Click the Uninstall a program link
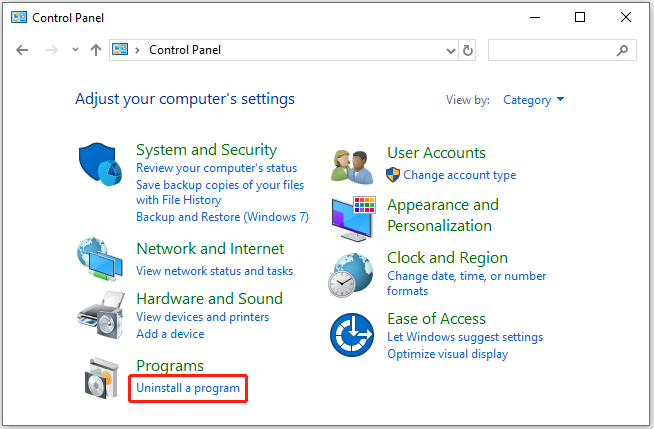The width and height of the screenshot is (654, 429). [x=188, y=388]
